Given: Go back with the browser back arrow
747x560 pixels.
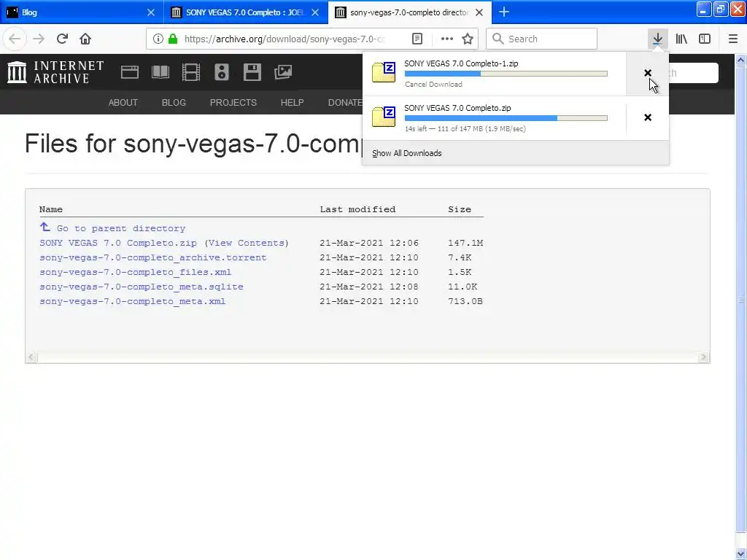Looking at the screenshot, I should coord(15,39).
